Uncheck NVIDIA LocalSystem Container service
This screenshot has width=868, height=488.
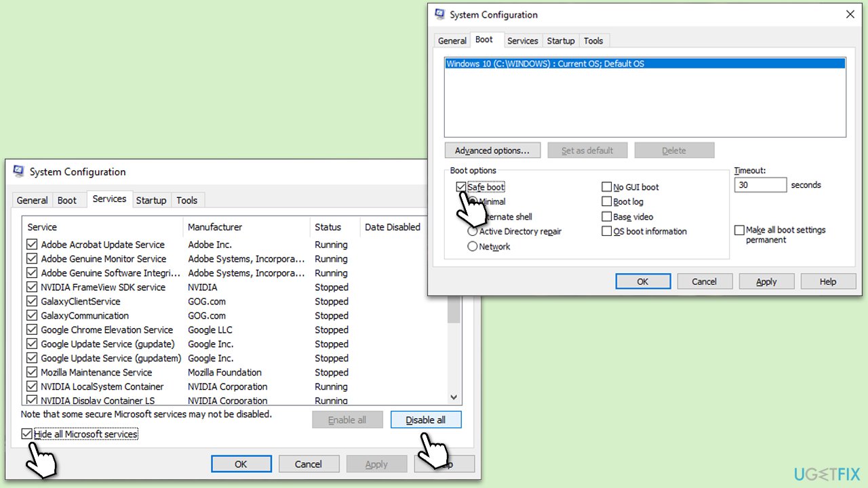point(32,387)
